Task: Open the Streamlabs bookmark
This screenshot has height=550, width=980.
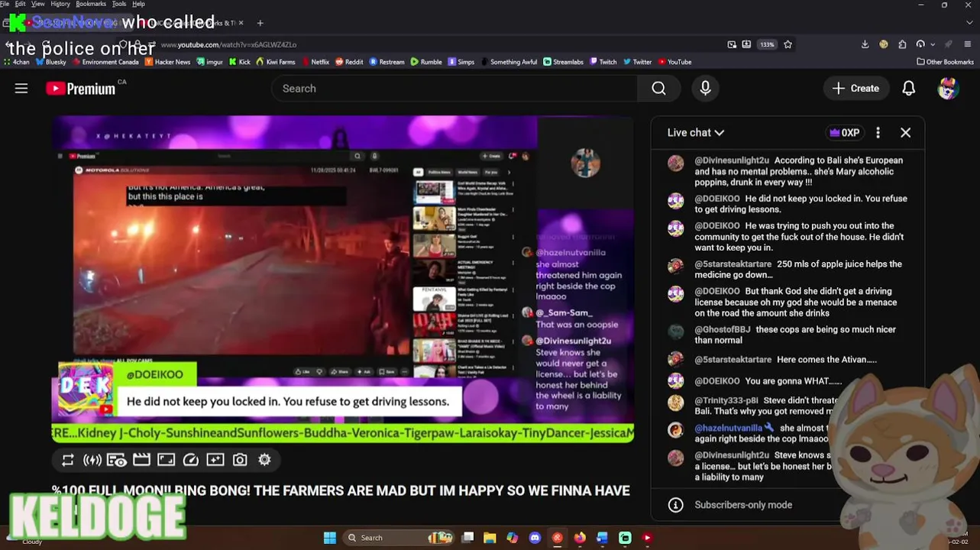Action: coord(564,62)
